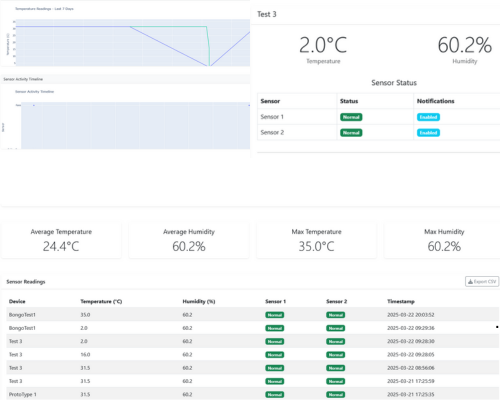Click the Enabled notifications badge for Sensor 2
This screenshot has width=500, height=400.
(x=428, y=133)
